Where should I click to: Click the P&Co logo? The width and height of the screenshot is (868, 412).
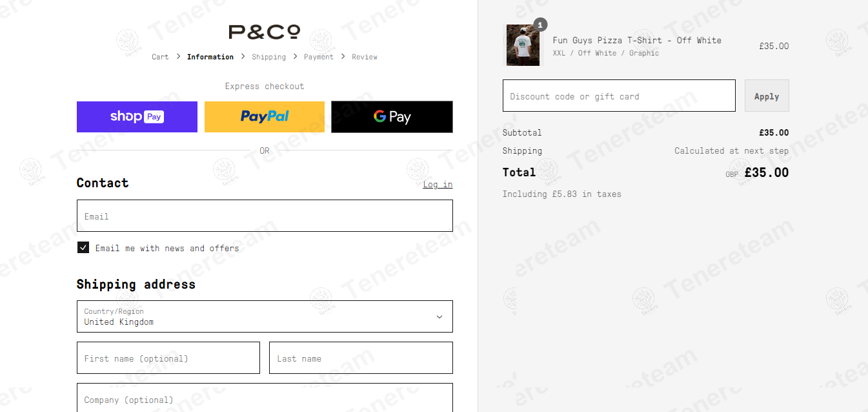[x=265, y=32]
